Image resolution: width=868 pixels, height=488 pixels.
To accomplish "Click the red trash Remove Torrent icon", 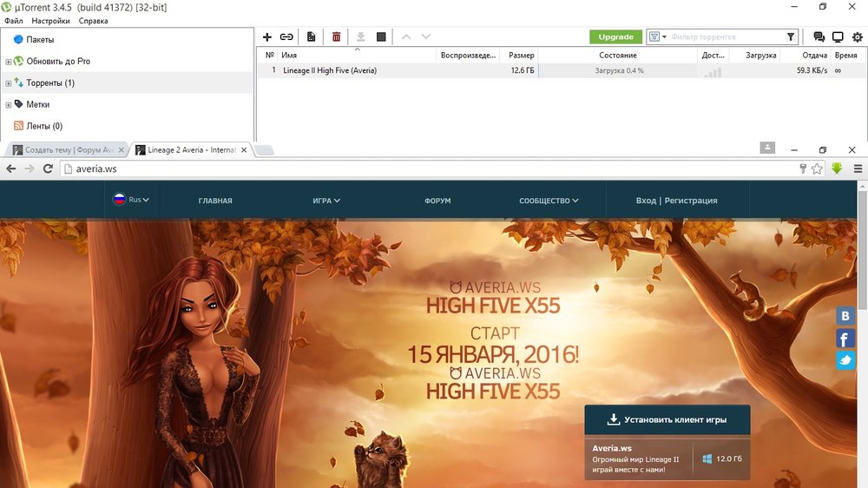I will 336,37.
